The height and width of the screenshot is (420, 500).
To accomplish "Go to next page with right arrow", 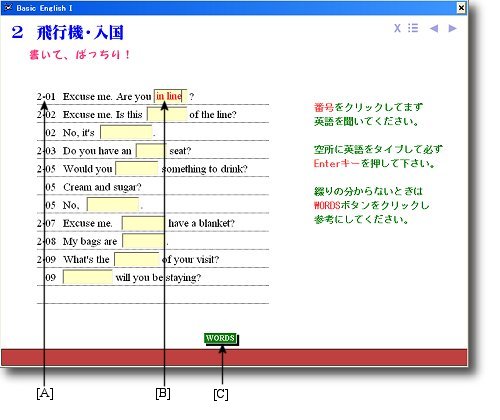I will click(452, 28).
